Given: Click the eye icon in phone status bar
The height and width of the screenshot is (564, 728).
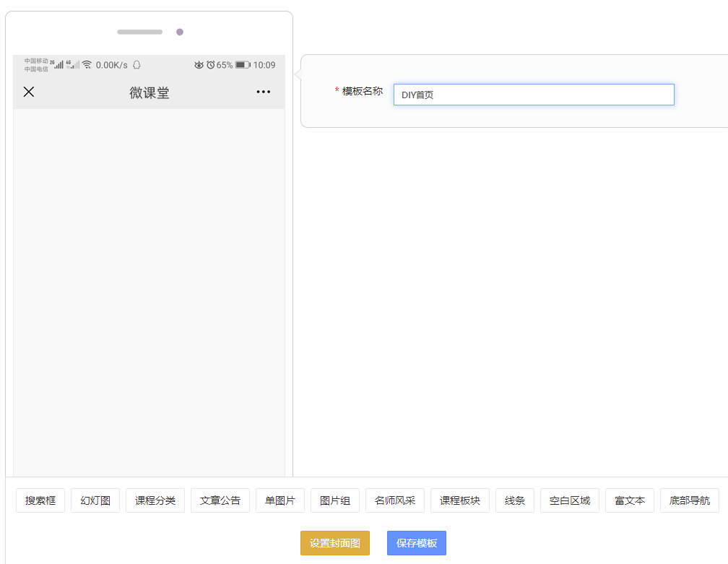Looking at the screenshot, I should (199, 65).
